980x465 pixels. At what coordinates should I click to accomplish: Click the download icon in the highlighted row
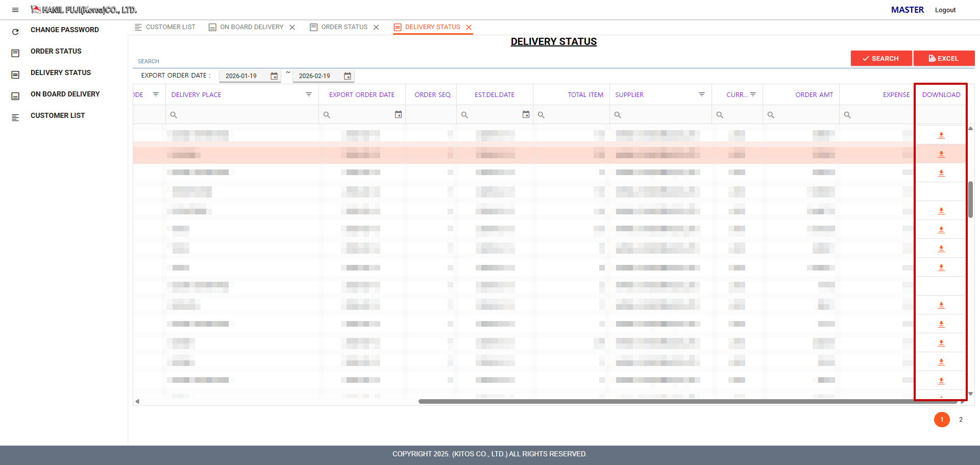(941, 154)
